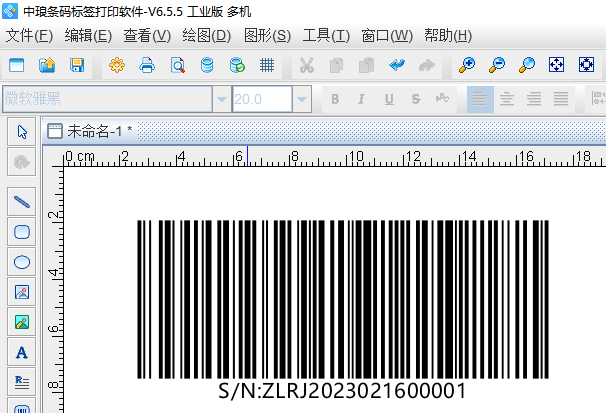Set left text alignment

tap(480, 99)
